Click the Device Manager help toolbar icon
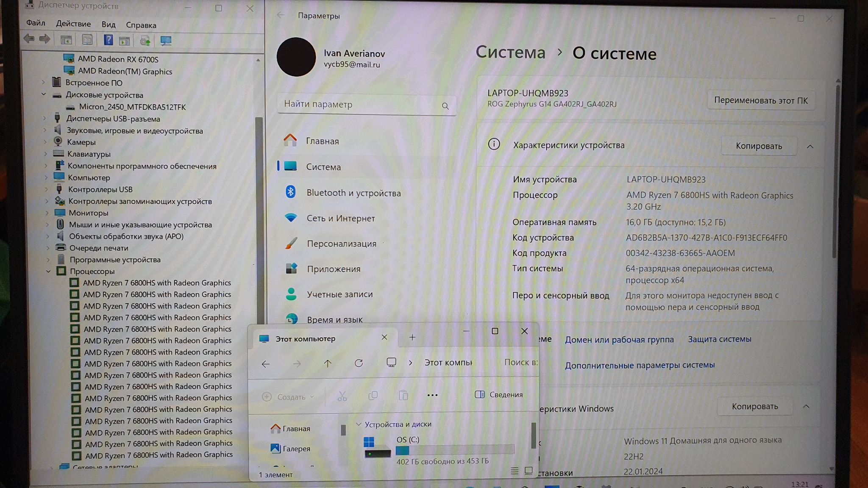This screenshot has height=488, width=868. point(108,40)
